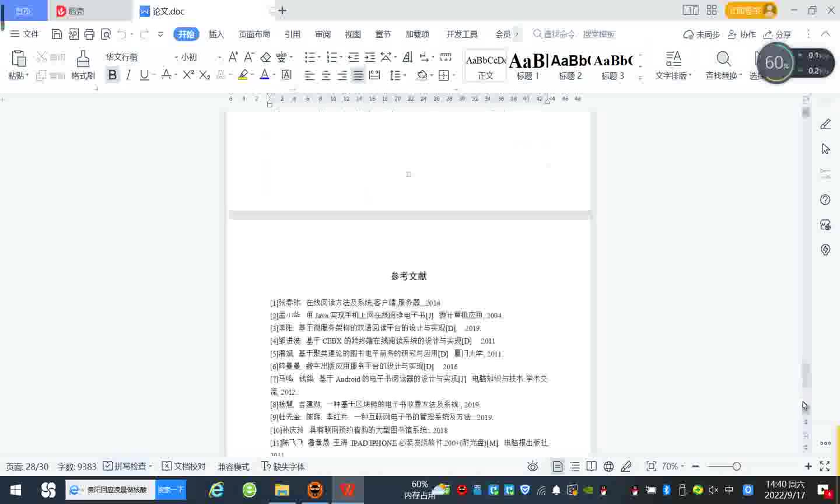Toggle underline formatting
This screenshot has height=504, width=840.
[x=144, y=75]
